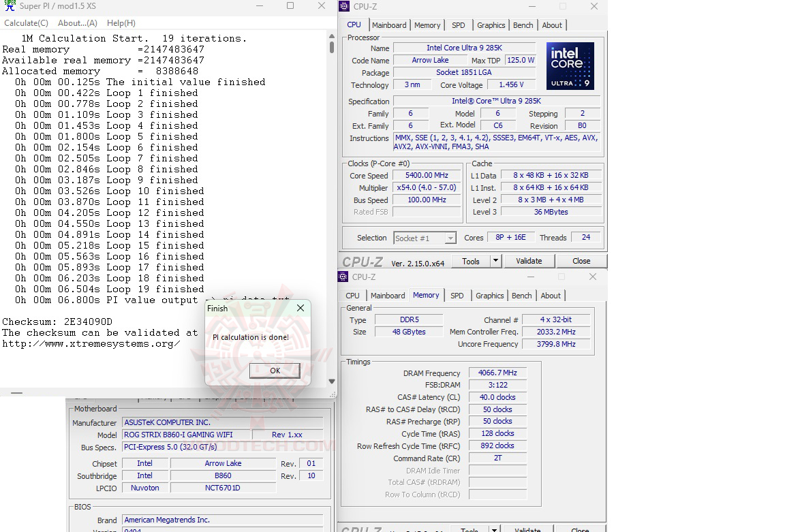The width and height of the screenshot is (785, 532).
Task: Click the 48 GBytes memory size value
Action: tap(409, 332)
